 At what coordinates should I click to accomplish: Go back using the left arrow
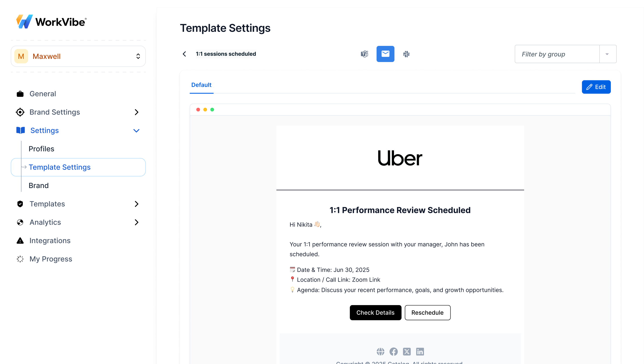pyautogui.click(x=184, y=54)
